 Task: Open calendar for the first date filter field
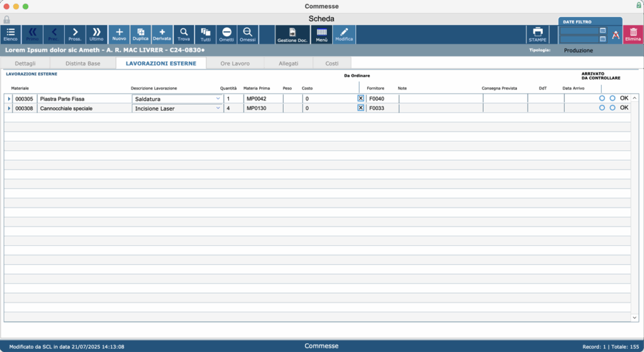(602, 30)
